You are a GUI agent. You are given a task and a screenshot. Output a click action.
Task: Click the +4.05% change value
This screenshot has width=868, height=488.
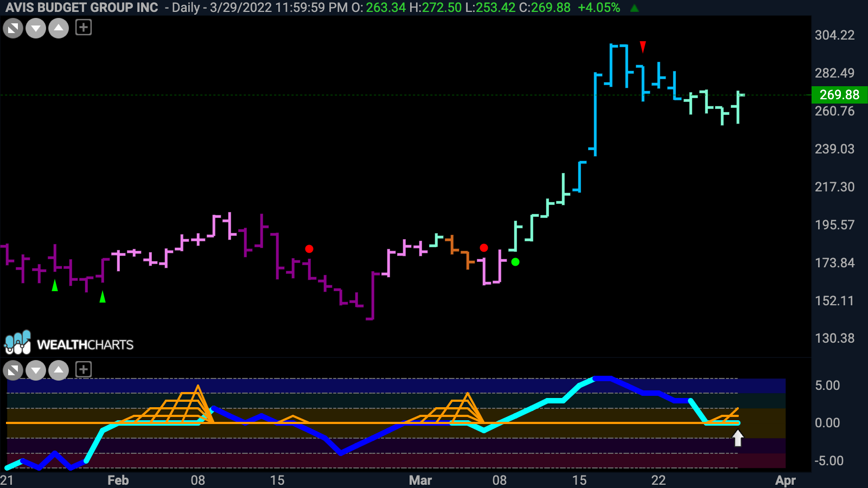tap(599, 8)
